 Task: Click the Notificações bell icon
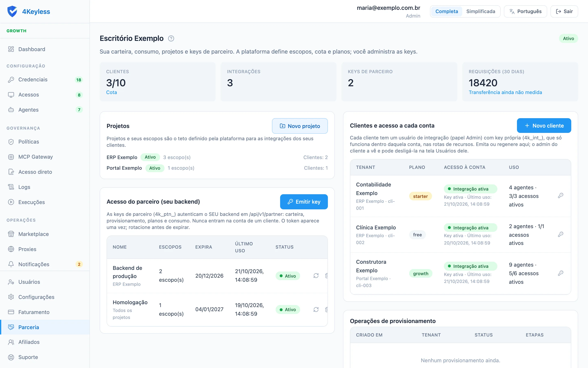11,264
